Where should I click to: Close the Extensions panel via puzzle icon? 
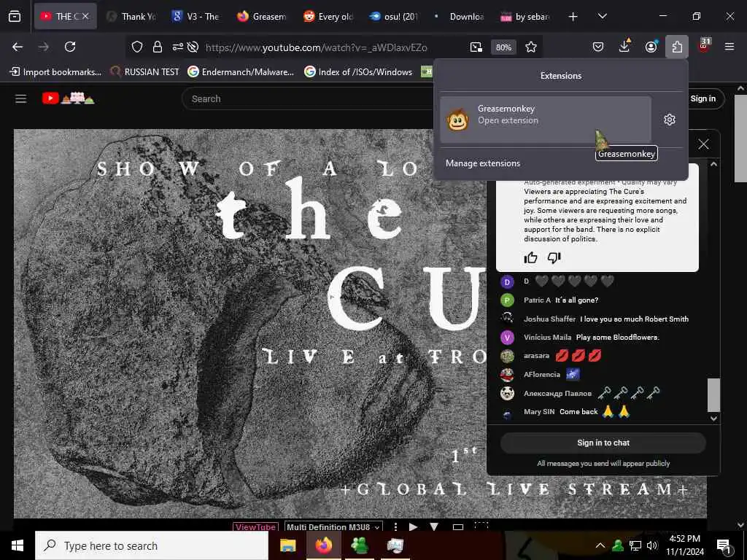tap(677, 47)
